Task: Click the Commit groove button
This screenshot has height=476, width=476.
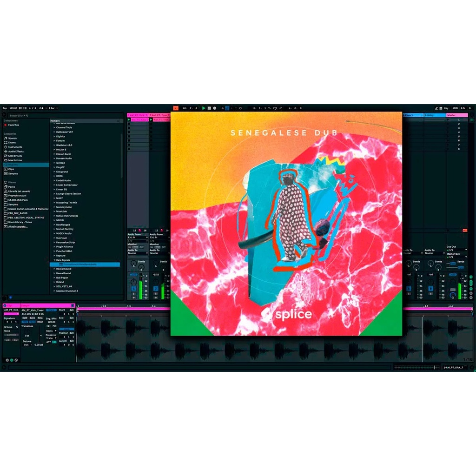Action: (11, 335)
